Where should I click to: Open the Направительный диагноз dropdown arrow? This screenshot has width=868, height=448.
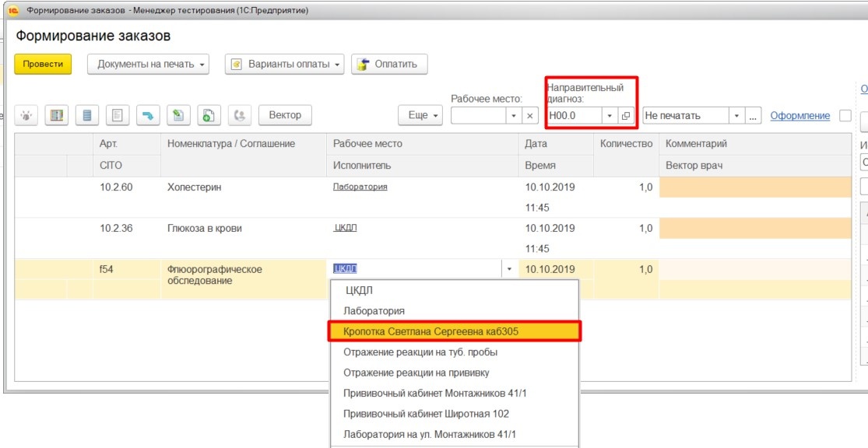point(610,116)
